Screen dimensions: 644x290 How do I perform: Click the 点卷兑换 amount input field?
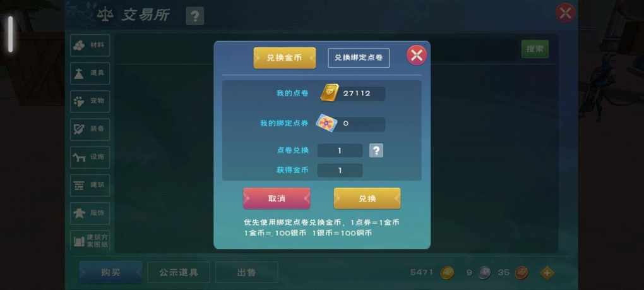[340, 150]
